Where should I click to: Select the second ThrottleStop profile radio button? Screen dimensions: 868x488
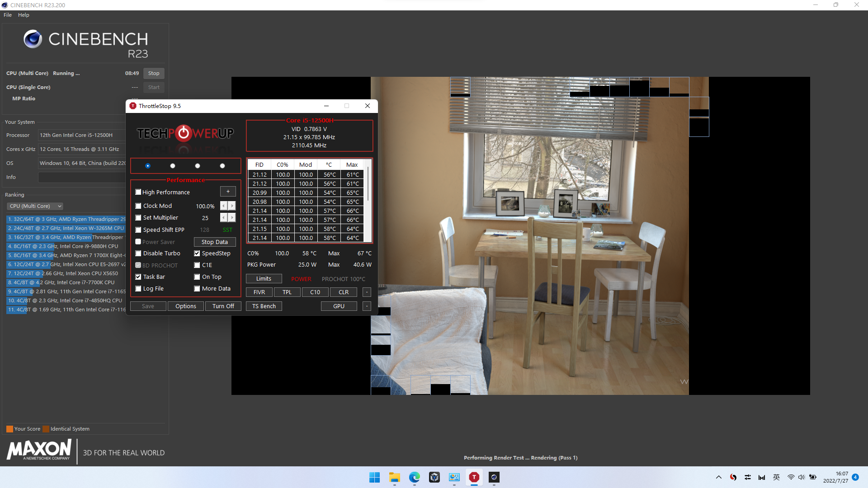coord(172,166)
